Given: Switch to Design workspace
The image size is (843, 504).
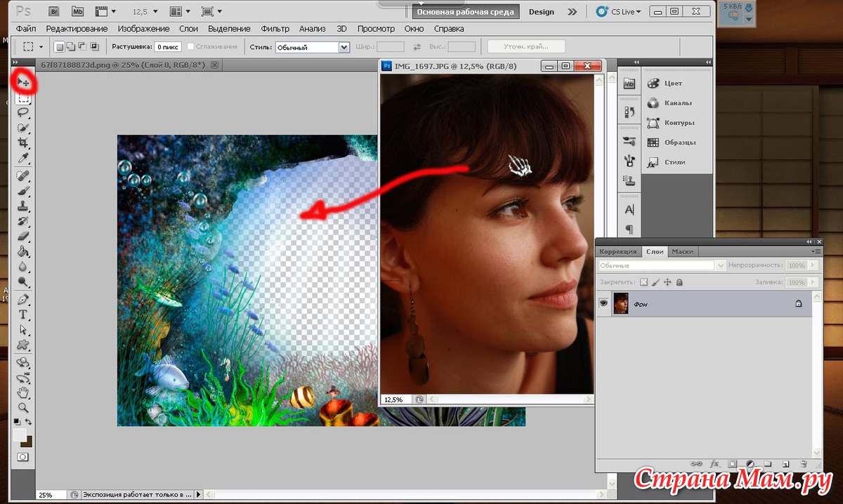Looking at the screenshot, I should 541,12.
